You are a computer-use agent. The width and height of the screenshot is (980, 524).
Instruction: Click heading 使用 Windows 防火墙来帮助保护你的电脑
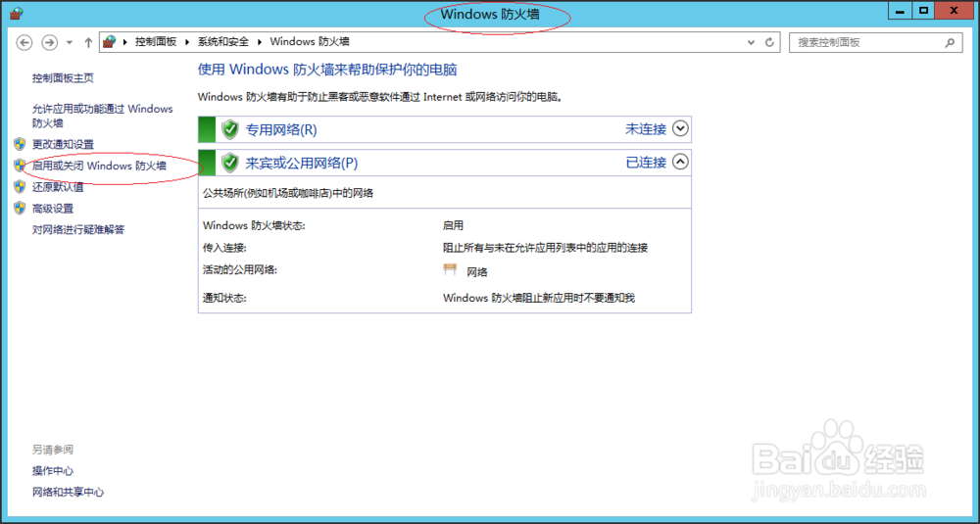tap(327, 70)
